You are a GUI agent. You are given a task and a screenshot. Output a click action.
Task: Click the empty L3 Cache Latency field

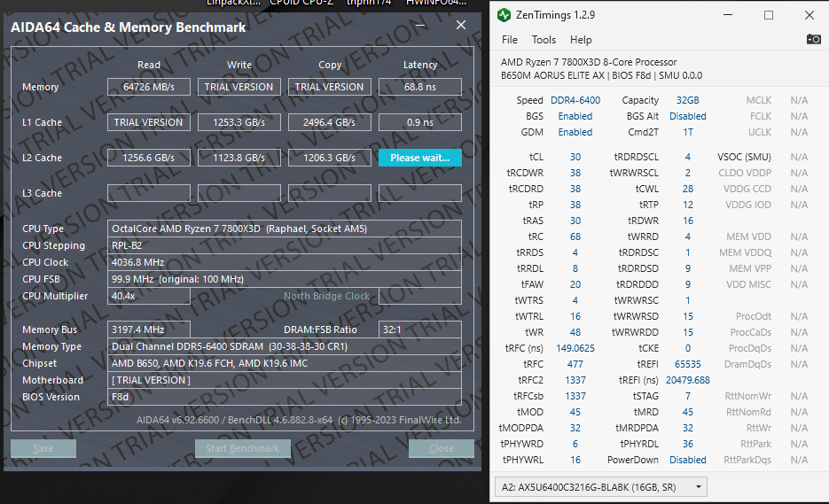point(419,193)
